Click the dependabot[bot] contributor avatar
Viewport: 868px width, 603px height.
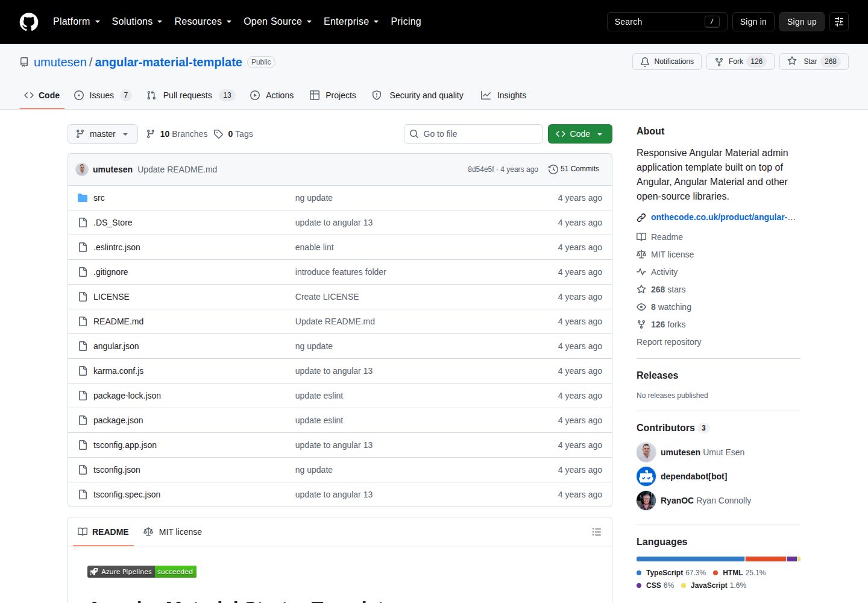pyautogui.click(x=646, y=476)
